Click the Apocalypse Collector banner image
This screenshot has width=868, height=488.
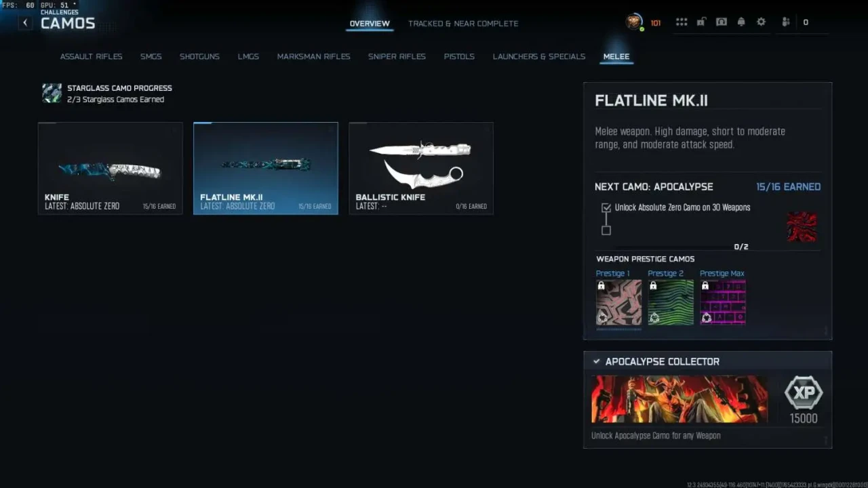pyautogui.click(x=679, y=400)
